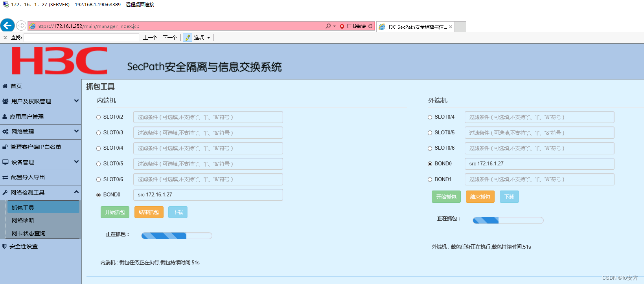Click the certificate error shield icon
Viewport: 644px width, 284px height.
coord(342,26)
